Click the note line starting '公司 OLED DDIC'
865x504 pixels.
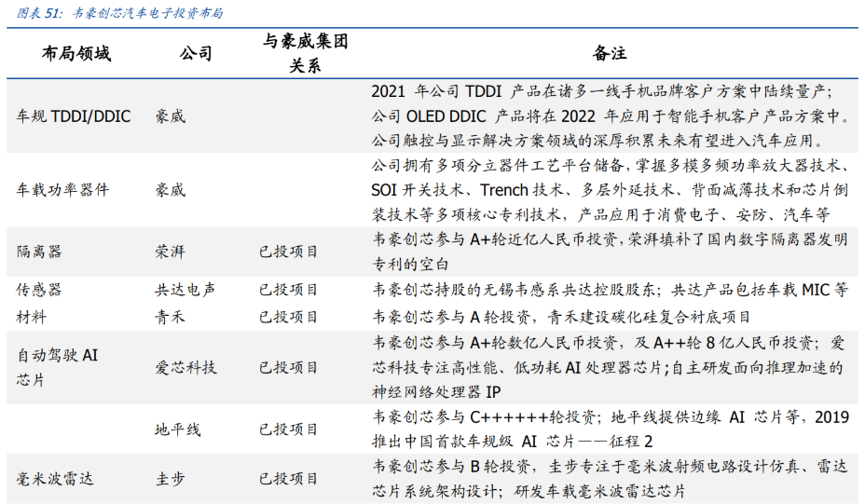click(x=611, y=116)
